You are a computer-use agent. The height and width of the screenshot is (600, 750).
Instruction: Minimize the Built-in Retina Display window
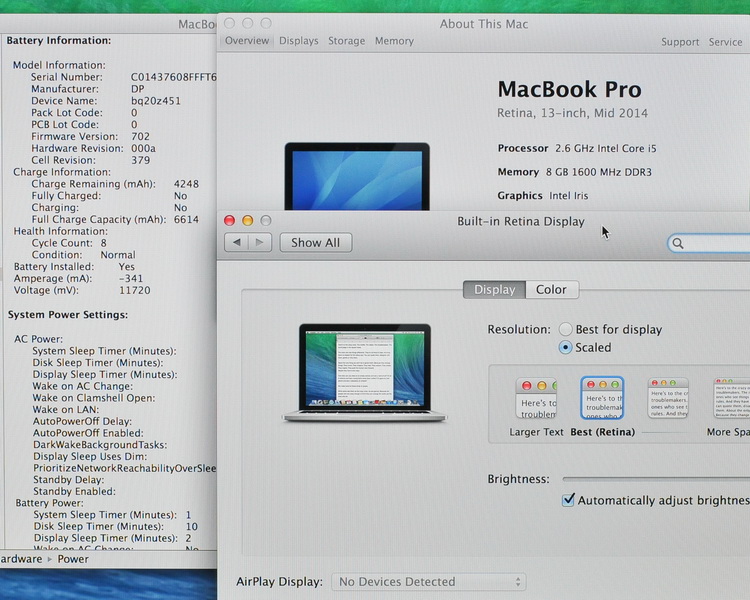[x=248, y=221]
